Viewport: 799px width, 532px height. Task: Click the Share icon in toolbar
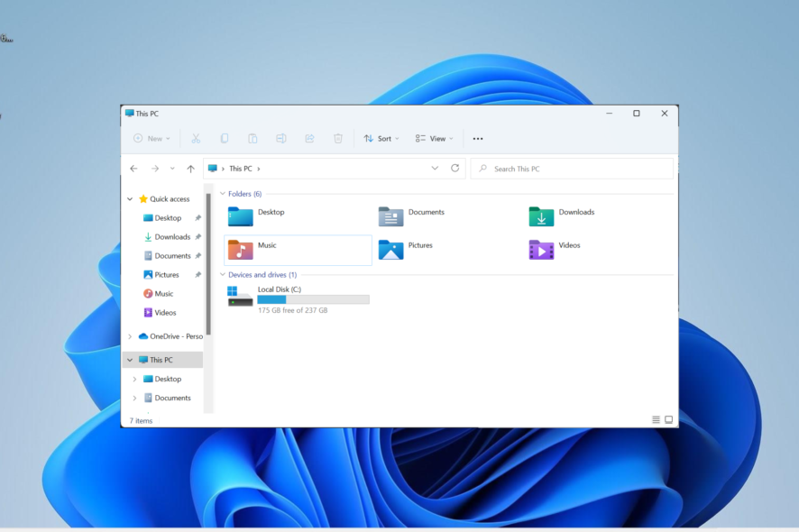309,139
